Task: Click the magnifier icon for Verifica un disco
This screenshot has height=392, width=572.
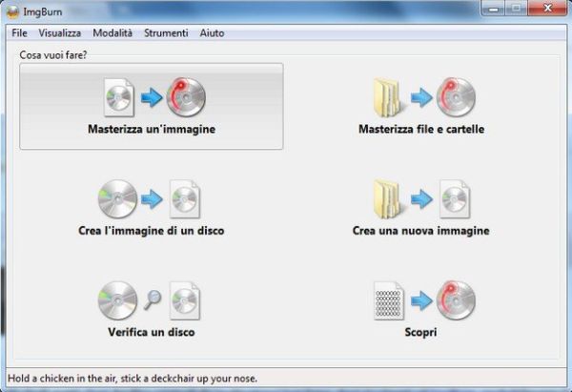Action: [x=153, y=300]
